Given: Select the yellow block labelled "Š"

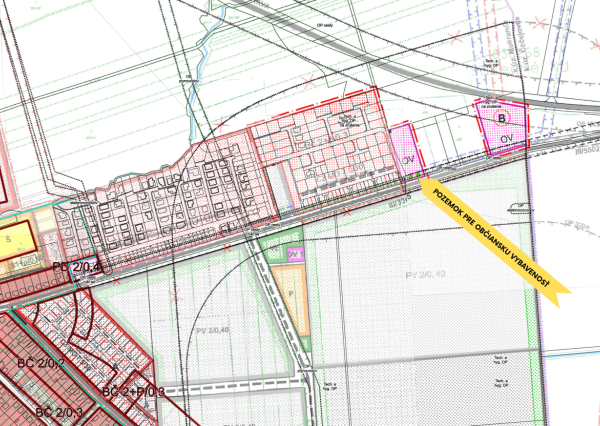Looking at the screenshot, I should (16, 240).
